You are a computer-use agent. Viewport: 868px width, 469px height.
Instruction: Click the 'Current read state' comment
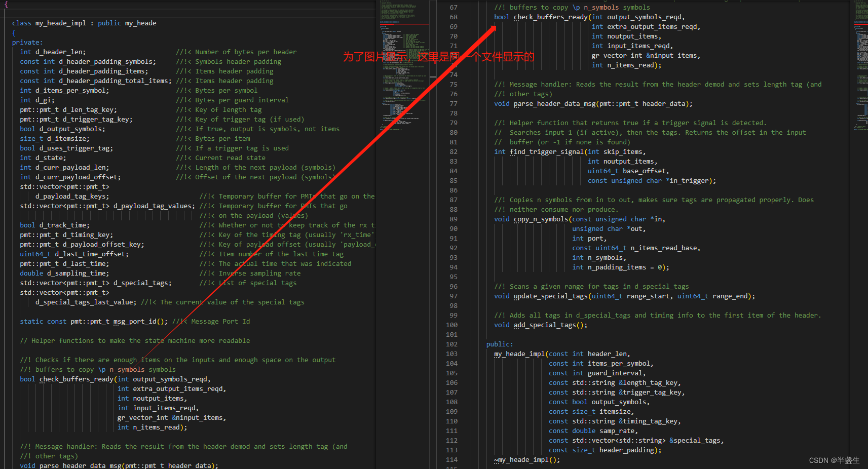230,158
